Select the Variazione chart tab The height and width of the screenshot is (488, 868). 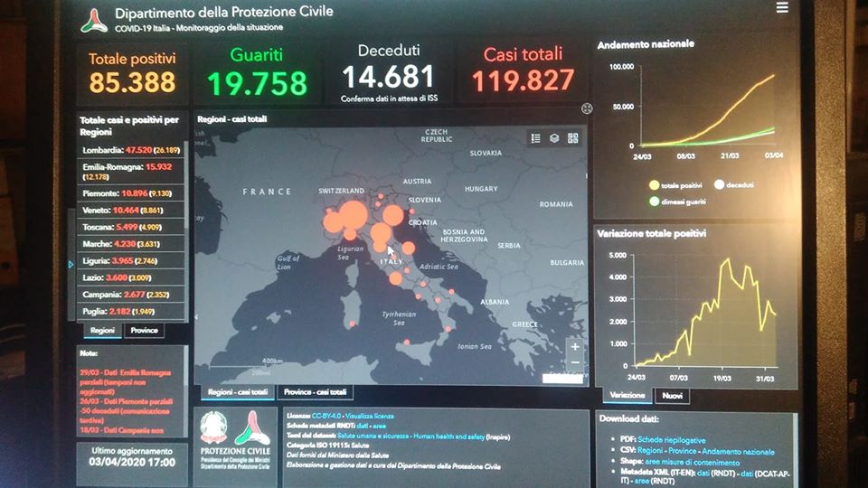[x=627, y=395]
